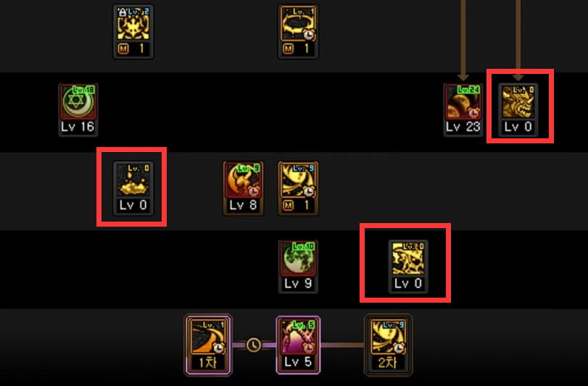Select the gold ring skill at top center
This screenshot has height=386, width=588.
[x=298, y=23]
